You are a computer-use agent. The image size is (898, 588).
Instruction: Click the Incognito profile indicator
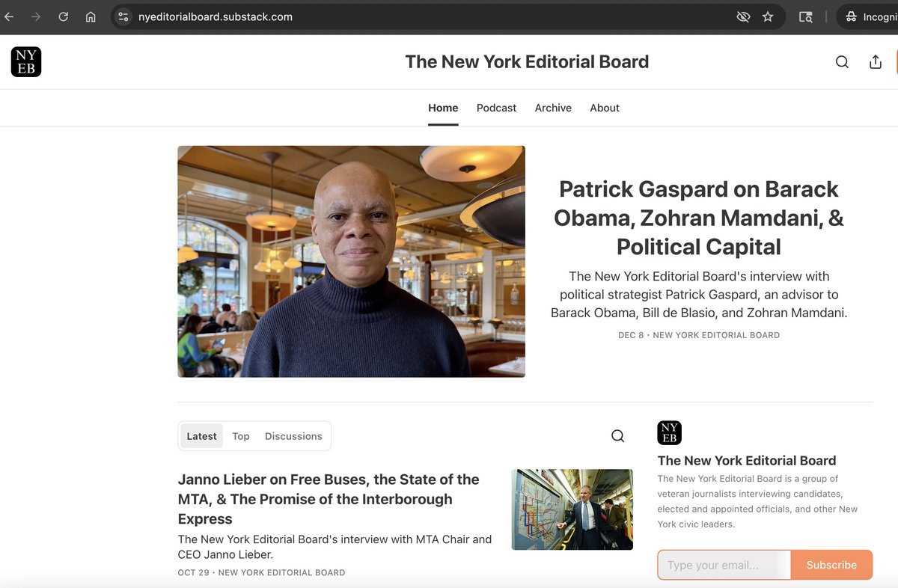tap(870, 16)
